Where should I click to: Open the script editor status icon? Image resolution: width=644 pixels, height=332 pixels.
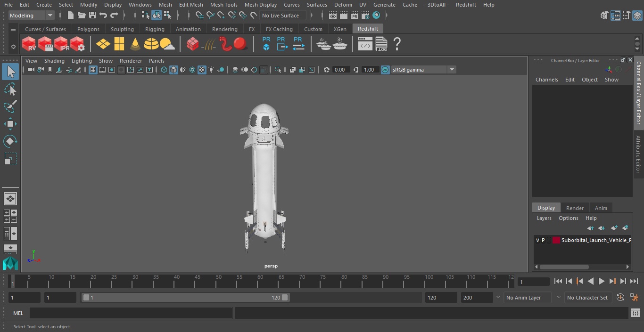click(x=635, y=313)
